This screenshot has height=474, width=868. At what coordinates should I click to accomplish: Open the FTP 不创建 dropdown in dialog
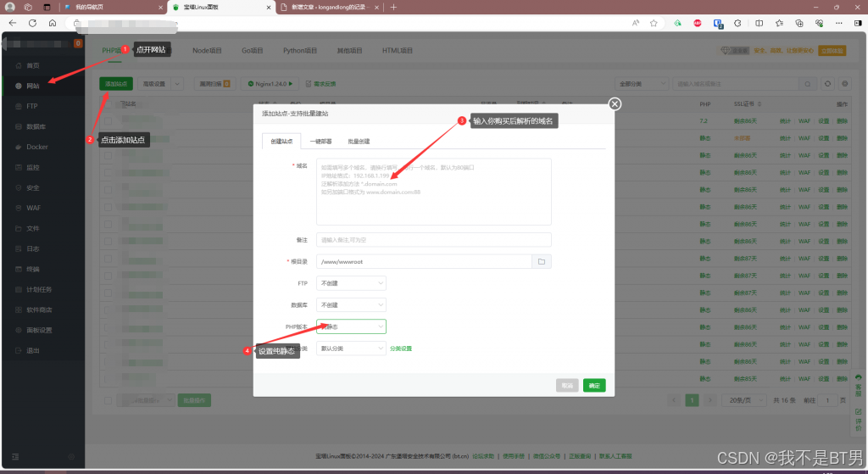(x=351, y=283)
